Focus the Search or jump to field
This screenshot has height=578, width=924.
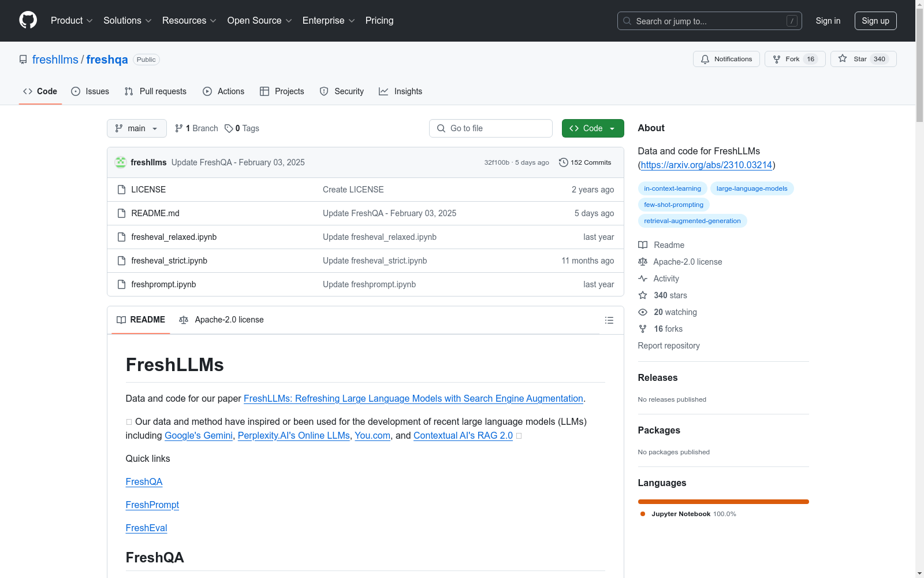tap(710, 21)
